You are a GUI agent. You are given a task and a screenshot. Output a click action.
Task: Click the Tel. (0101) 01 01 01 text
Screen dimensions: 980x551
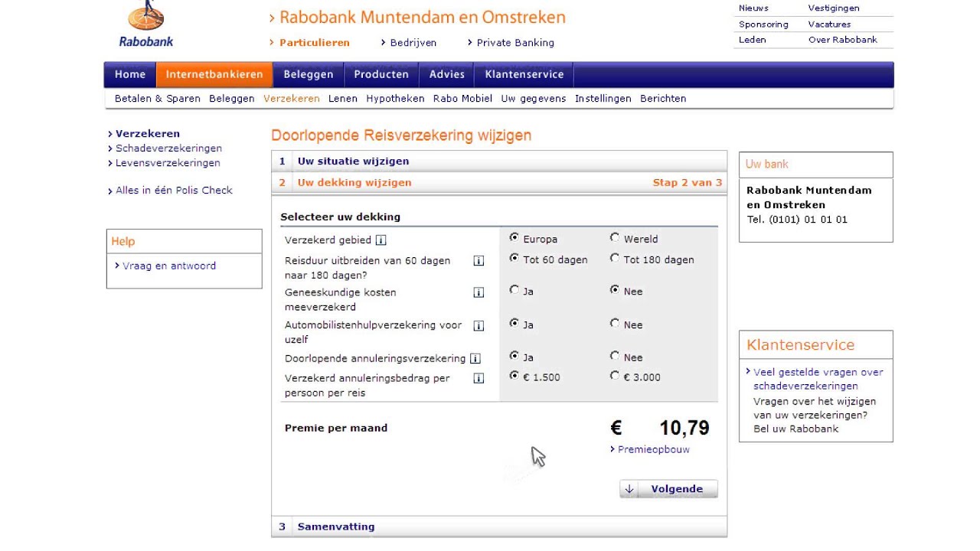coord(797,220)
